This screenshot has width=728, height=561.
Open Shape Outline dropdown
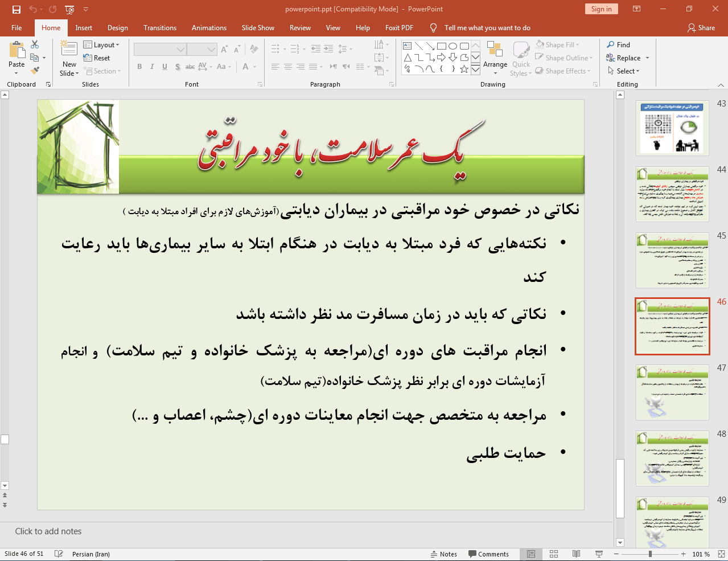(x=564, y=58)
